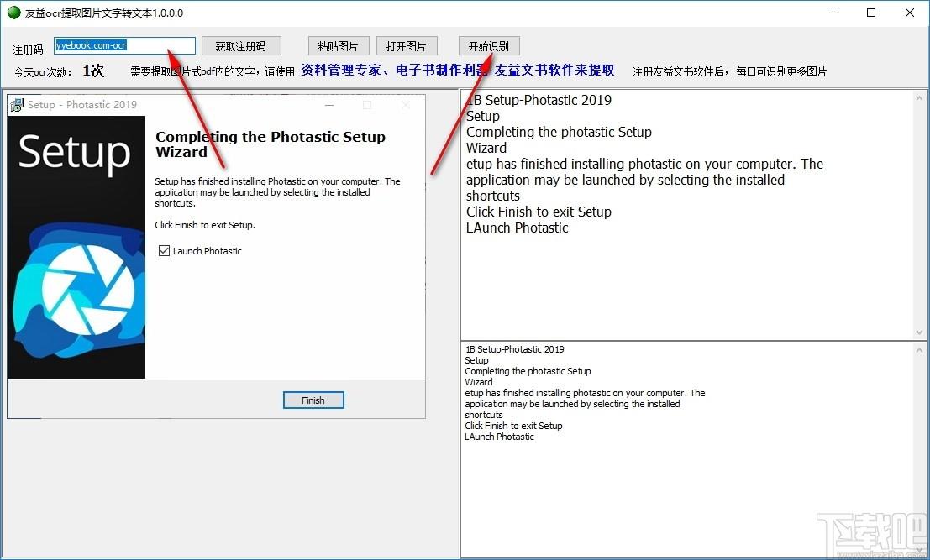The width and height of the screenshot is (930, 560).
Task: Click the lower result box scroll-up arrow
Action: (x=920, y=350)
